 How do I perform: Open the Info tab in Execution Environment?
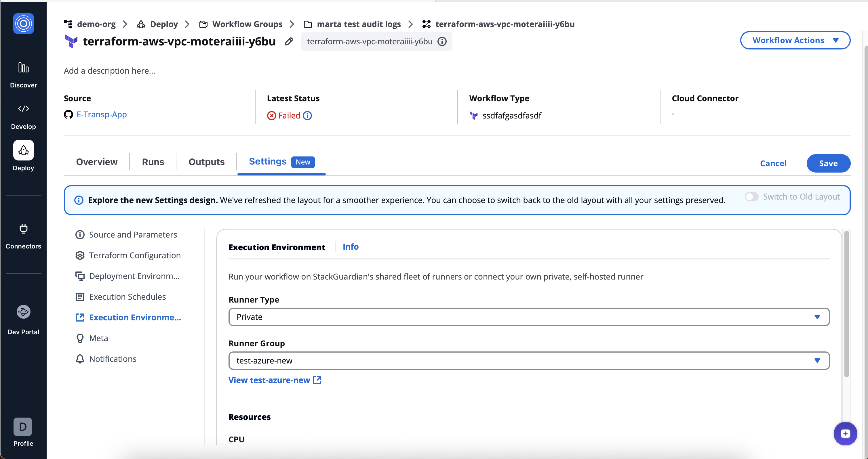(x=351, y=246)
